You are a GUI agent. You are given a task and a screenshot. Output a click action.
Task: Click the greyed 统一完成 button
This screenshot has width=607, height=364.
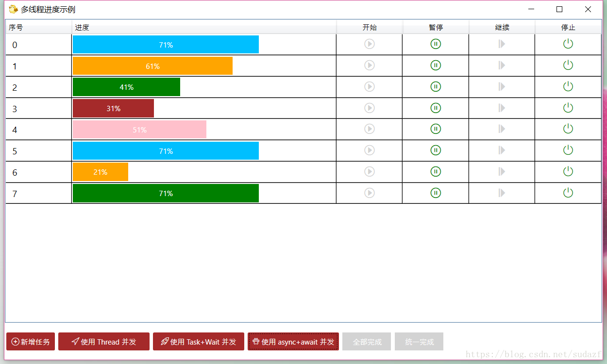419,342
